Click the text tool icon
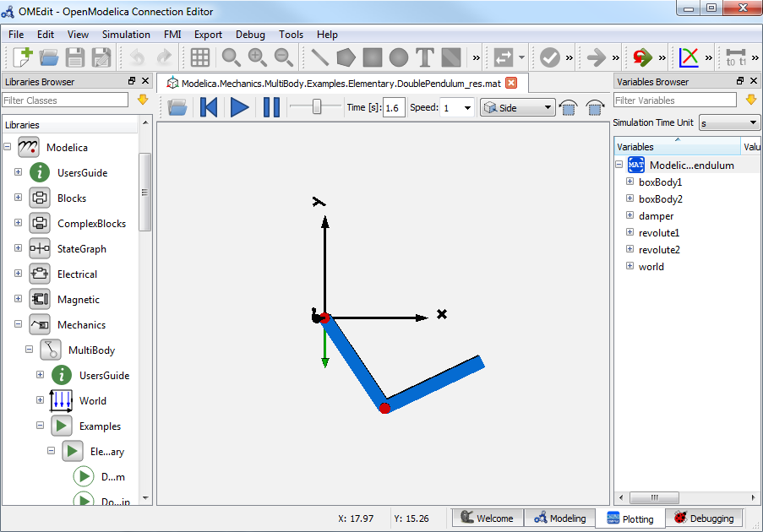This screenshot has height=532, width=763. point(425,57)
